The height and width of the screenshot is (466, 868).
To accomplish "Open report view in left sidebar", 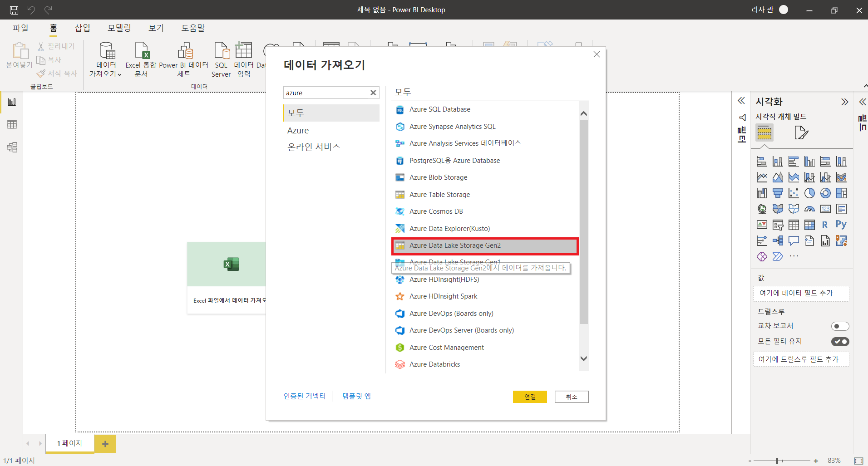I will point(12,102).
